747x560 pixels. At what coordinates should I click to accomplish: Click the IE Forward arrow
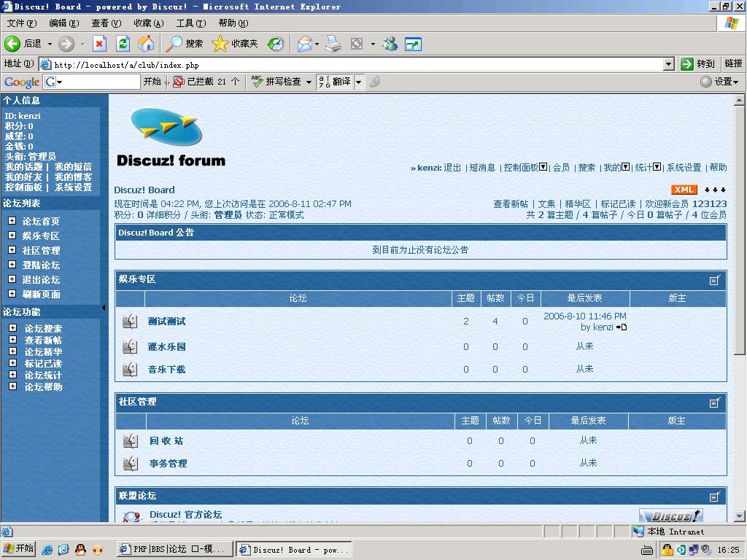tap(66, 44)
